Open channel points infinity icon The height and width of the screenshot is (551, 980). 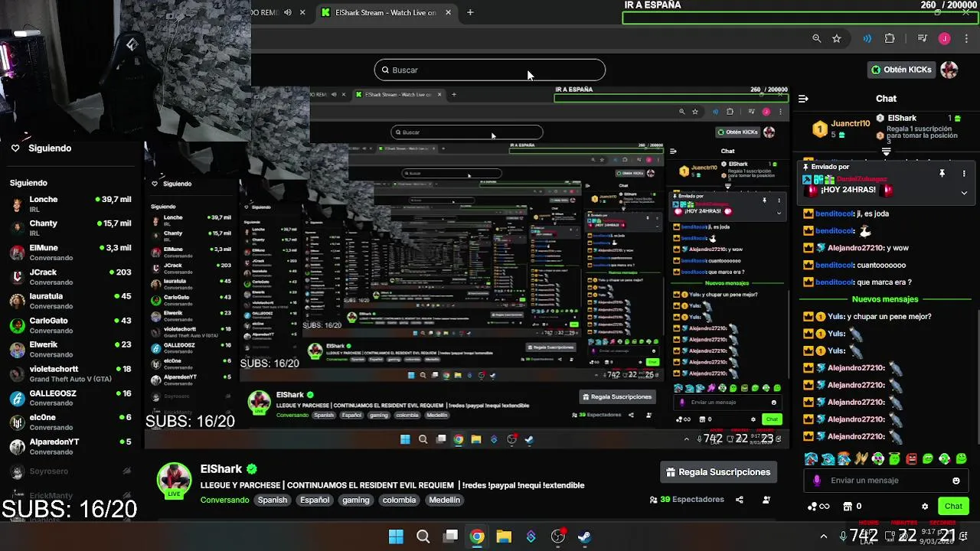pyautogui.click(x=818, y=507)
